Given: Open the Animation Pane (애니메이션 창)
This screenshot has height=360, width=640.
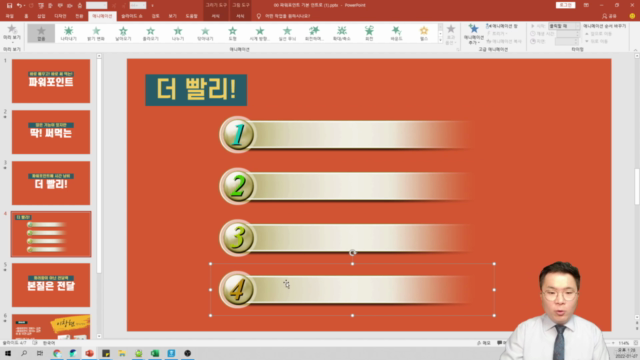Looking at the screenshot, I should pos(502,26).
